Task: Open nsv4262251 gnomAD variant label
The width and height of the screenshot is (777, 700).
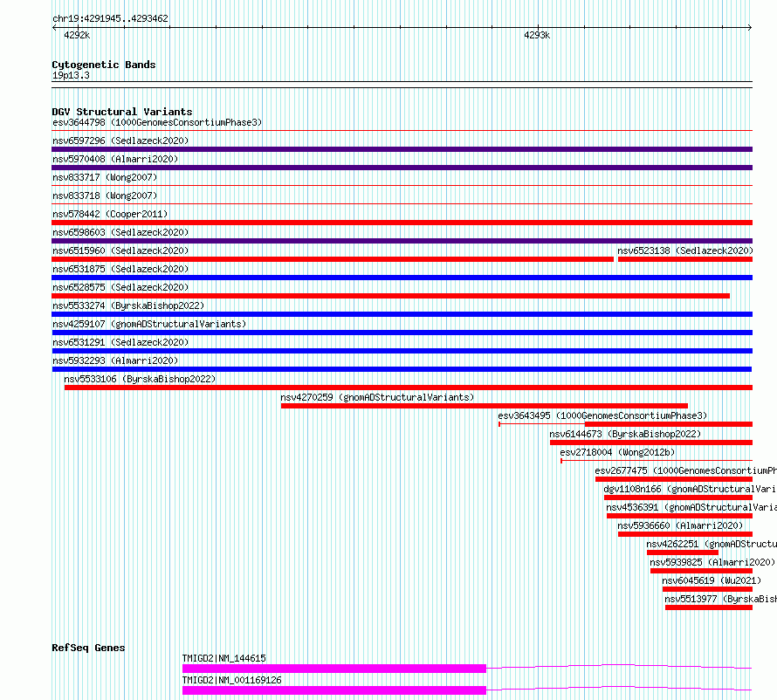Action: [x=712, y=544]
